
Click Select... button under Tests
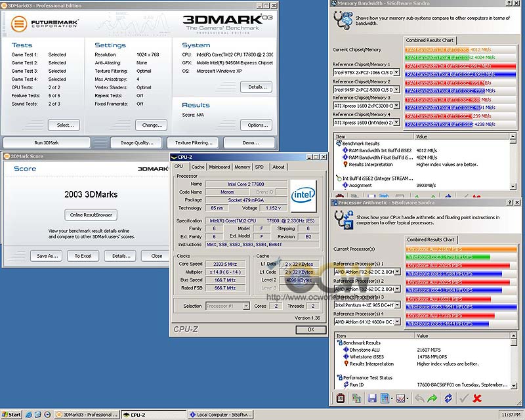click(64, 125)
